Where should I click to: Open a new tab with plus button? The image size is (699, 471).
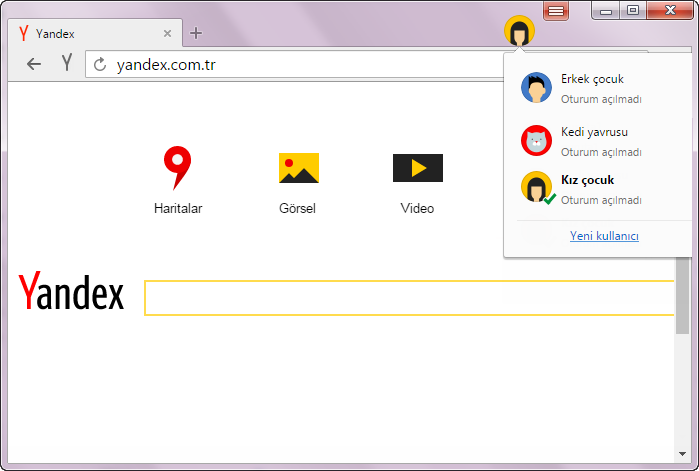tap(196, 33)
